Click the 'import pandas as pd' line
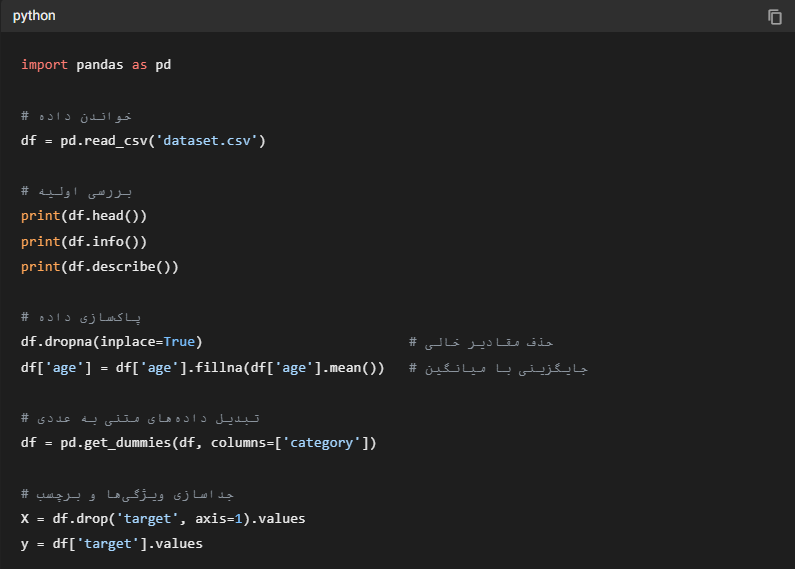Viewport: 795px width, 569px height. coord(96,65)
